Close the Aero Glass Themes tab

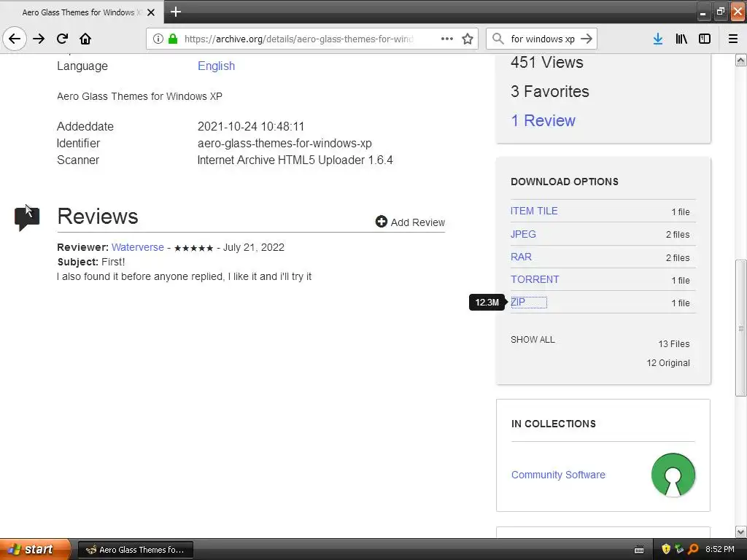151,12
